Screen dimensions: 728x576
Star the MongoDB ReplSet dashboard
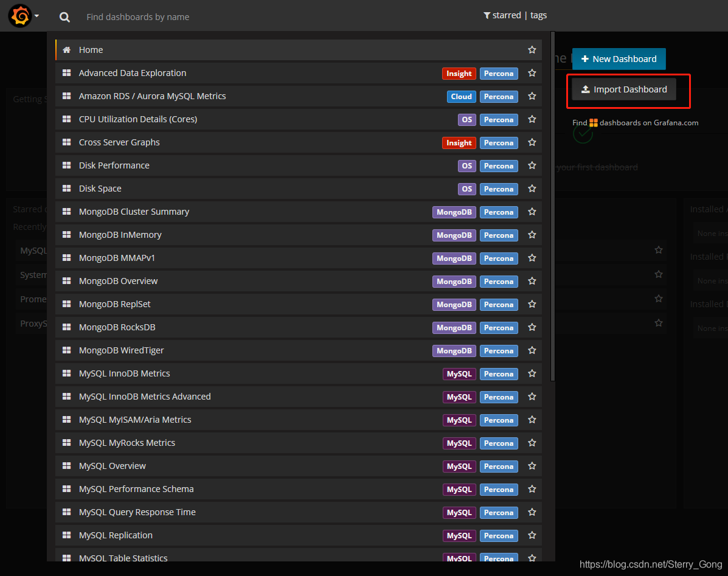(532, 304)
